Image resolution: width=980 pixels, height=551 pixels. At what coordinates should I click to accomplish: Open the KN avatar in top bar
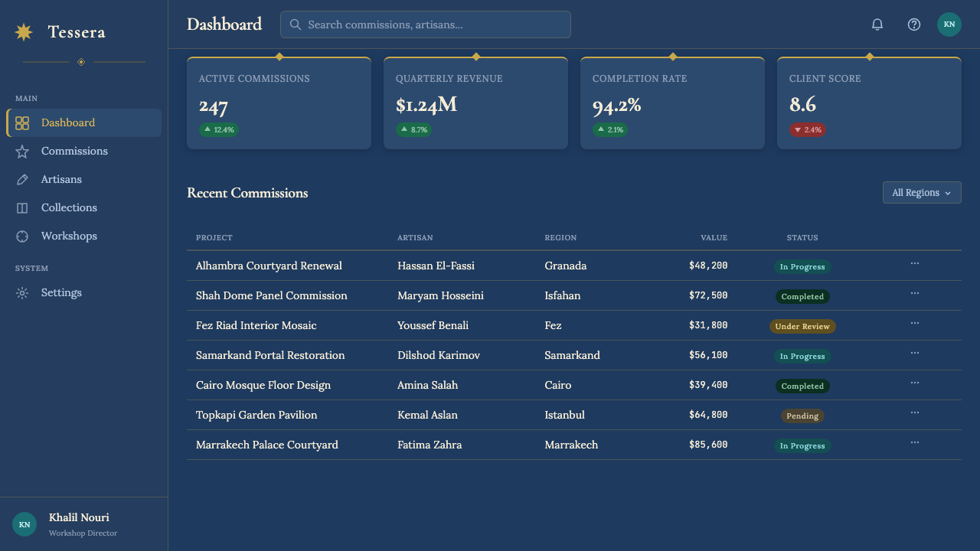coord(949,24)
